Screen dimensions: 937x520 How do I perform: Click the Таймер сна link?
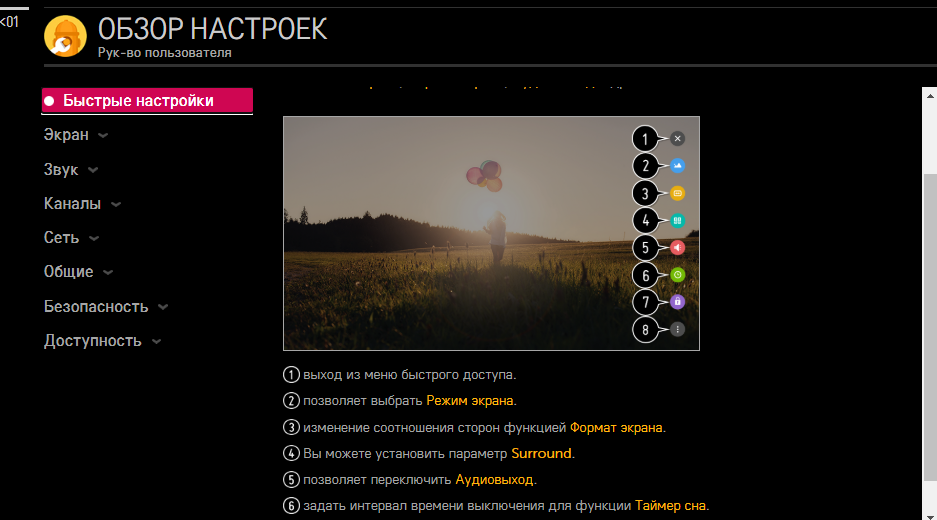tap(669, 505)
